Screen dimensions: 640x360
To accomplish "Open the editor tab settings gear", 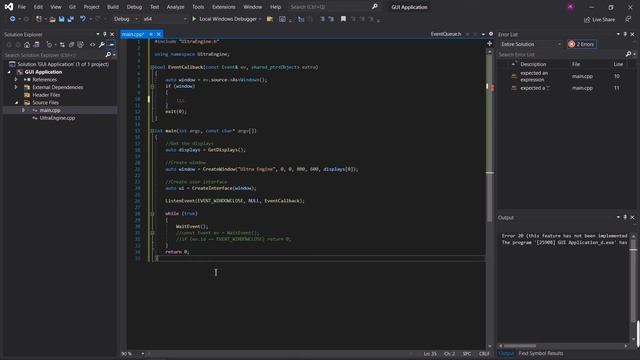I will (491, 34).
